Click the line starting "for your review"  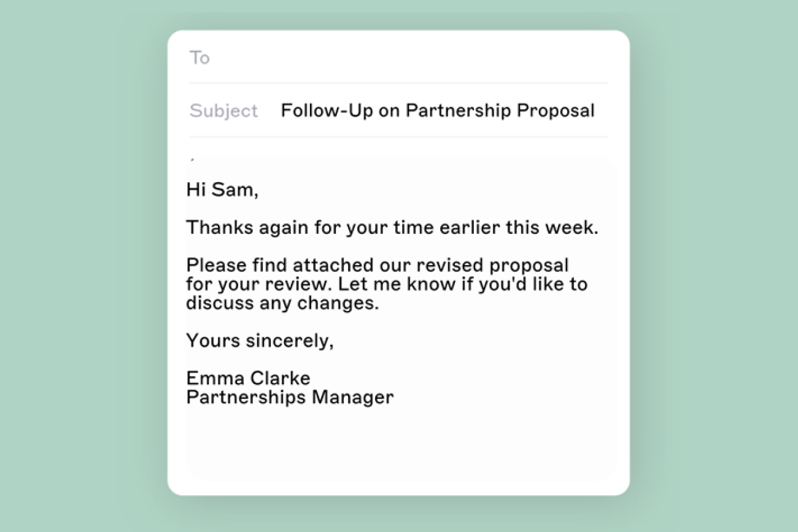coord(386,284)
